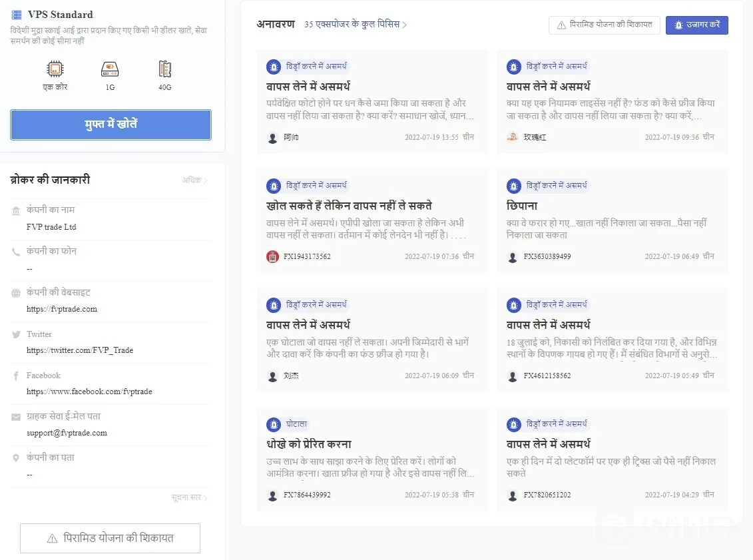Click the 1G hard disk icon
Screen dimensions: 753x560
point(110,69)
